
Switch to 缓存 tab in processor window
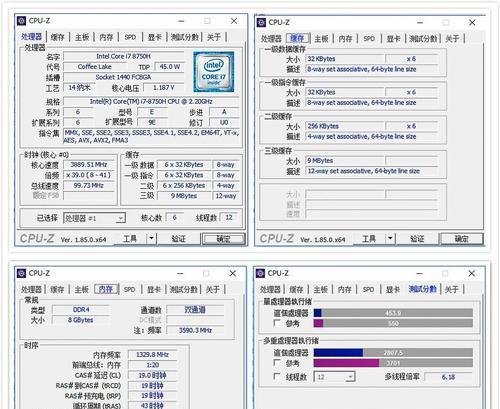click(x=57, y=37)
